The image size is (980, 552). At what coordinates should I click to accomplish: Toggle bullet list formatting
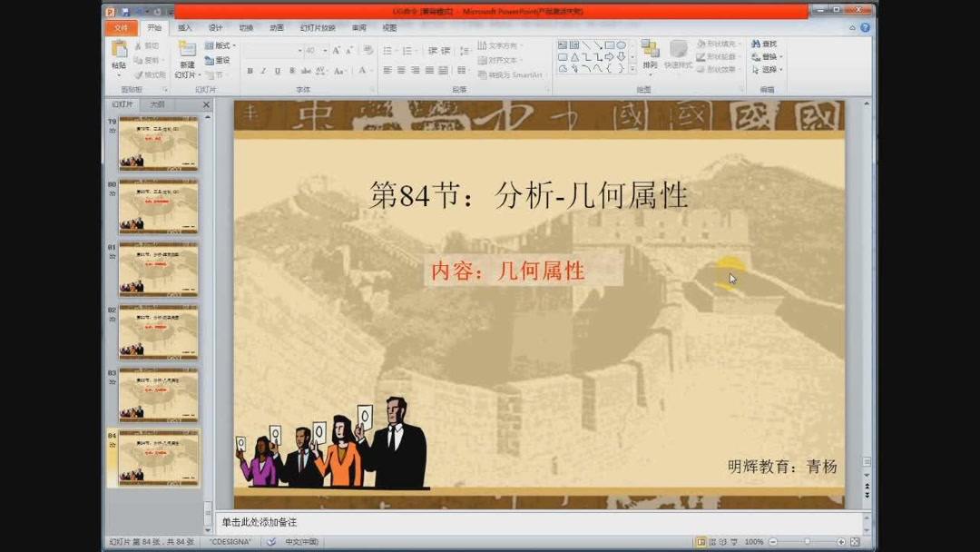click(x=386, y=51)
